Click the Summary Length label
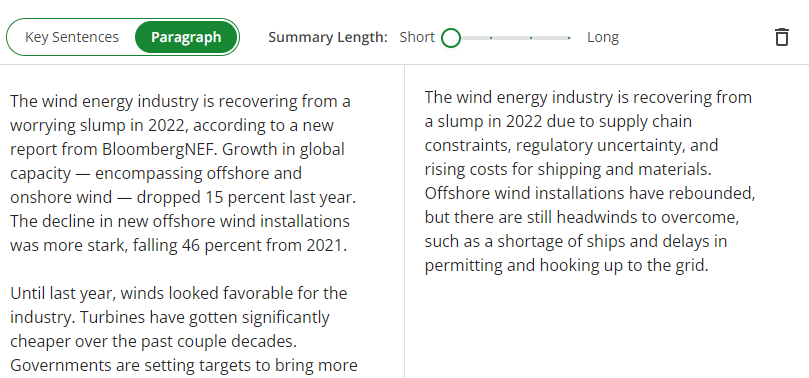 click(328, 37)
